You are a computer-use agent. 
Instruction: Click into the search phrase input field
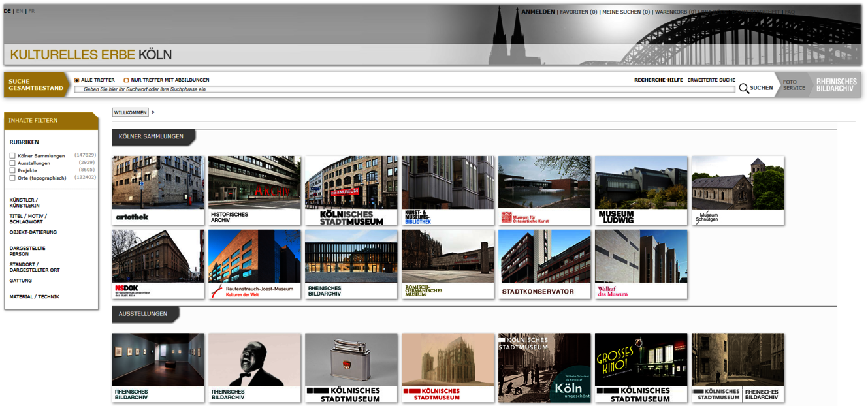[x=404, y=89]
